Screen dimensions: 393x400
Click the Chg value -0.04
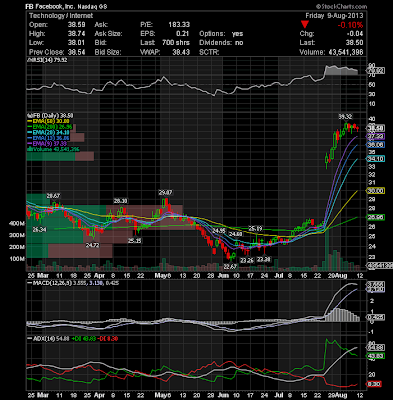(355, 34)
